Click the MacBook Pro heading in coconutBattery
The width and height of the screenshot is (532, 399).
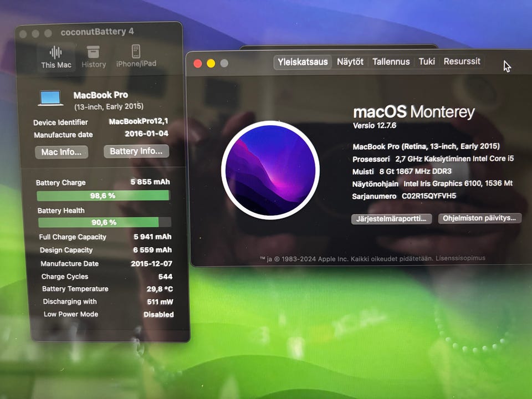pos(101,95)
